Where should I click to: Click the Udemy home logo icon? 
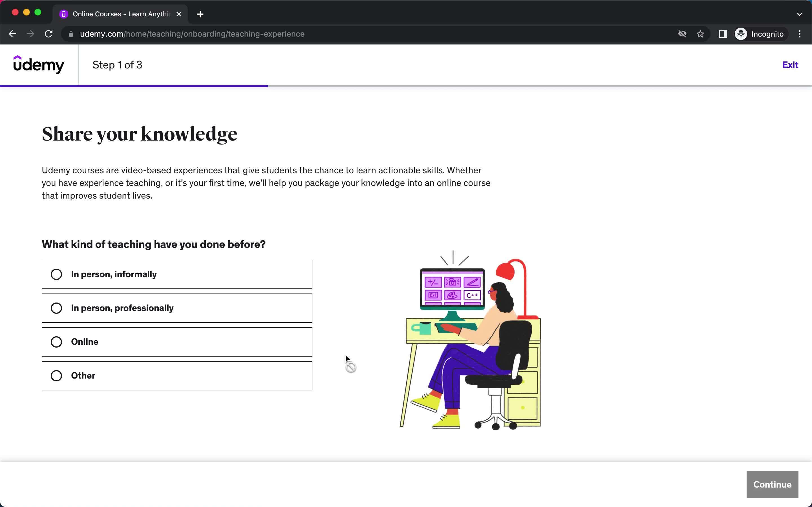tap(38, 65)
